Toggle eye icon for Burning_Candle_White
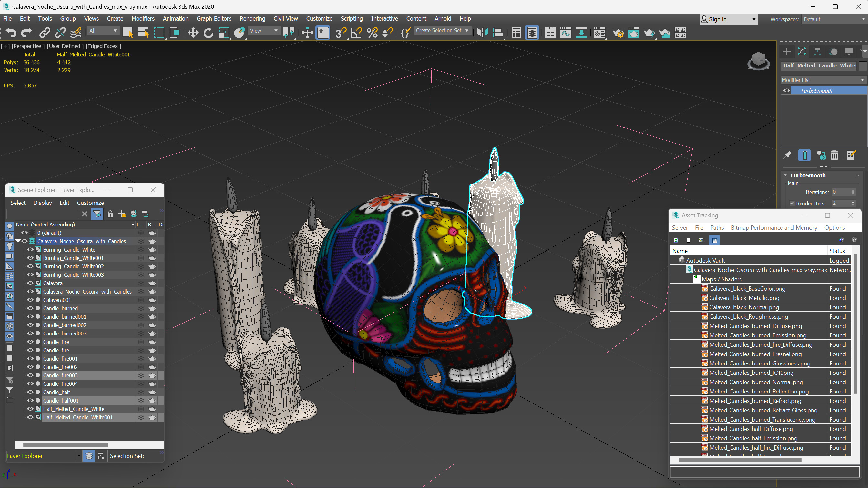 (30, 250)
